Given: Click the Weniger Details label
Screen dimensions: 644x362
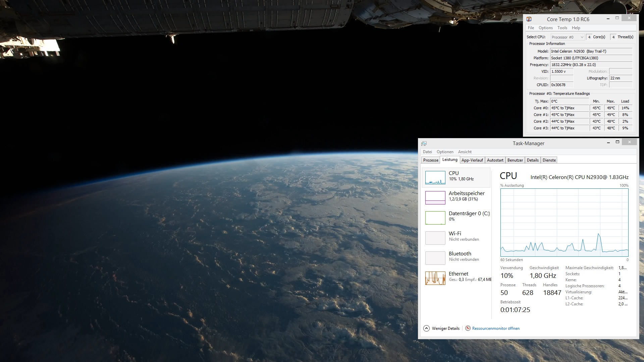Looking at the screenshot, I should tap(445, 328).
